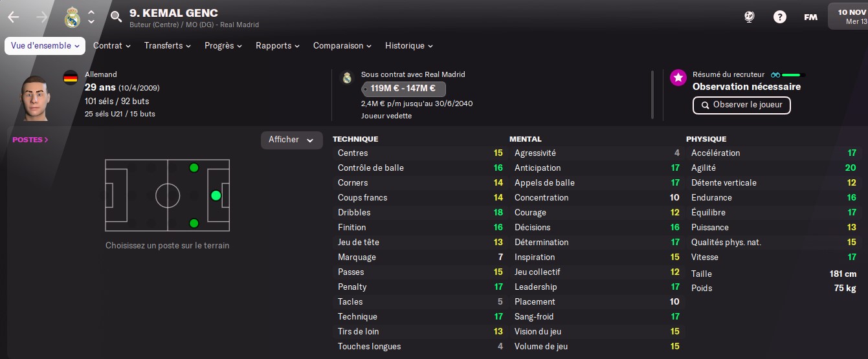This screenshot has height=359, width=868.
Task: Open the help question mark icon
Action: 780,17
